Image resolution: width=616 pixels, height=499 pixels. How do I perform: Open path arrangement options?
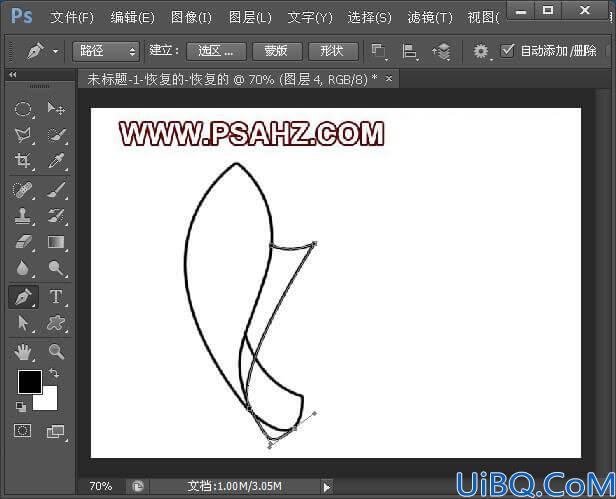441,52
